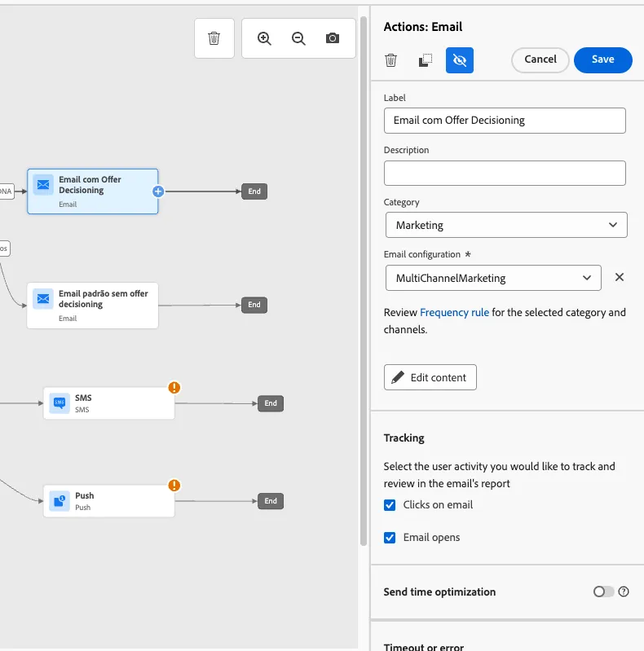The image size is (644, 651).
Task: Click the Actions: Email panel title
Action: [422, 27]
